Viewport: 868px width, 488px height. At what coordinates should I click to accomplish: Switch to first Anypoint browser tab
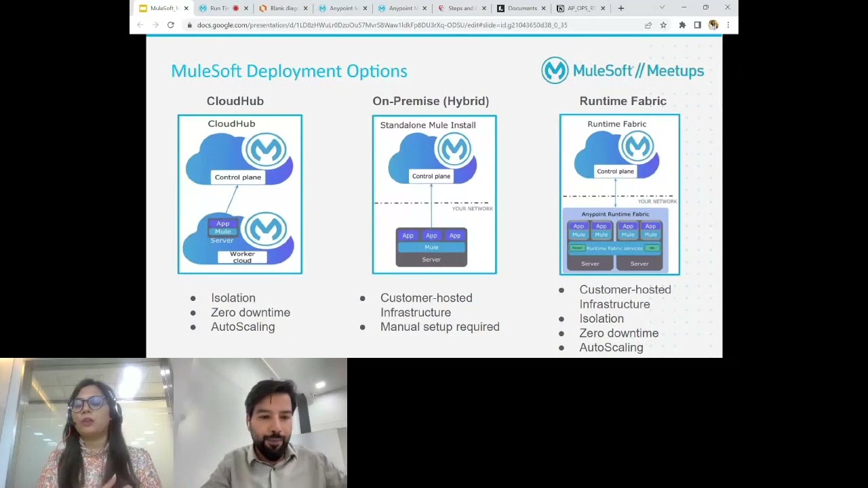click(x=343, y=8)
